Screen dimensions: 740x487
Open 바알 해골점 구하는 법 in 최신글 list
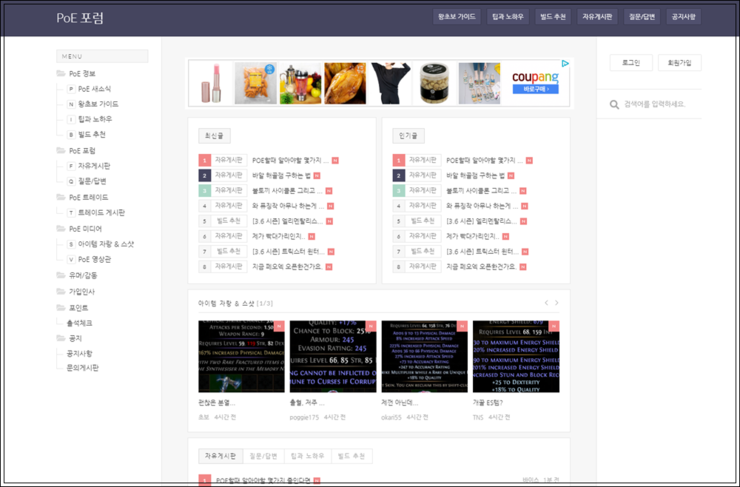point(281,176)
